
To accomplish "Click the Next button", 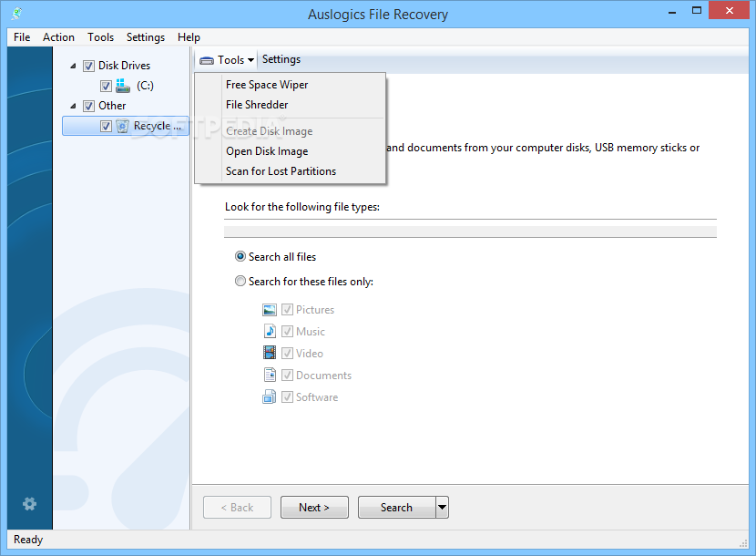I will pyautogui.click(x=314, y=508).
